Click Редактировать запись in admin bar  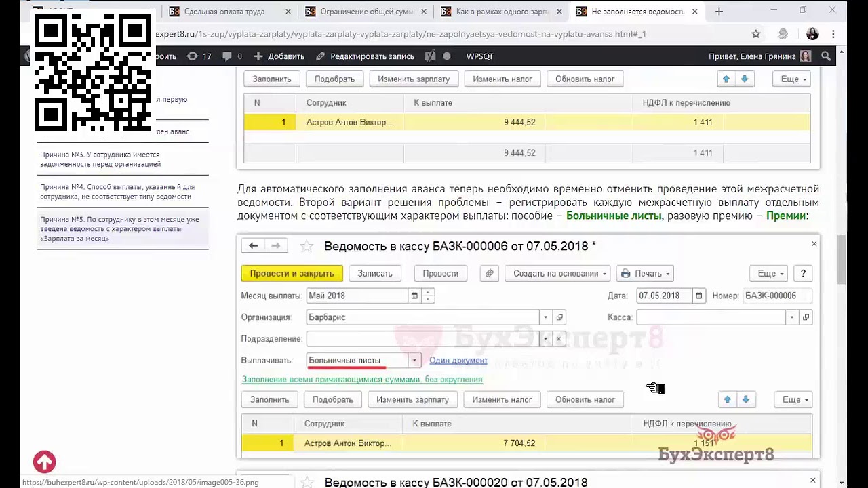click(365, 56)
